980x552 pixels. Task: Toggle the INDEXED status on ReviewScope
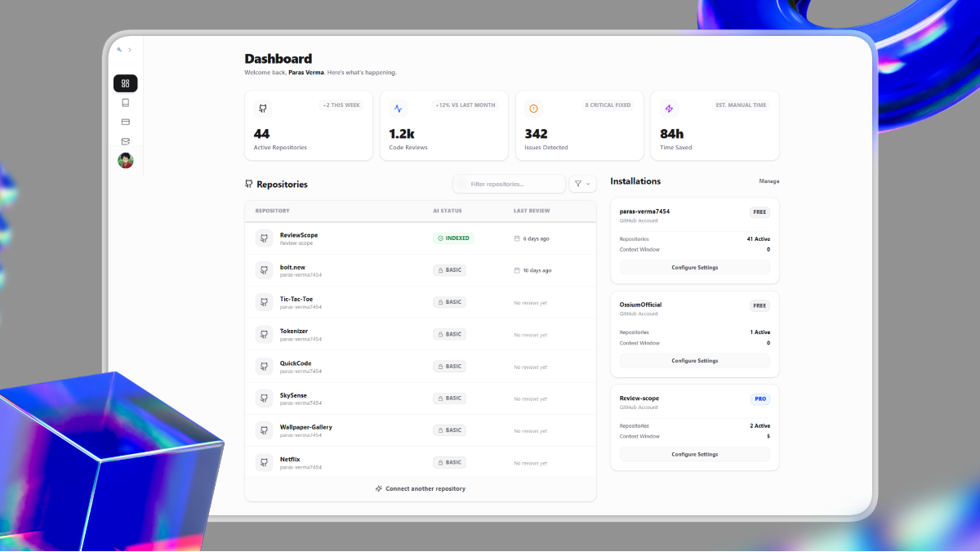pos(450,238)
